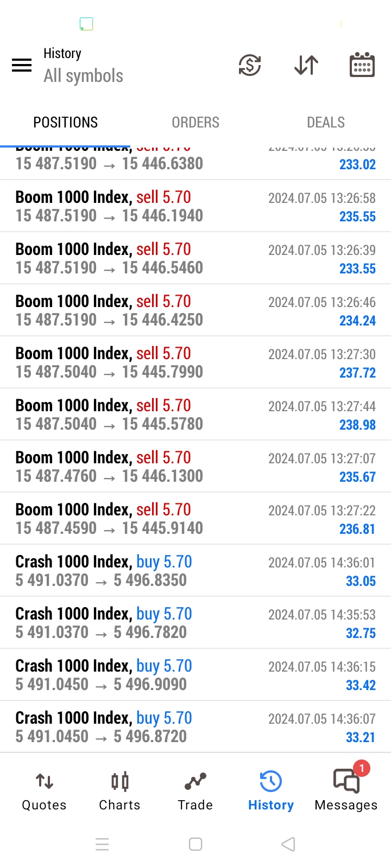Switch to the ORDERS tab
The height and width of the screenshot is (868, 391).
[195, 123]
